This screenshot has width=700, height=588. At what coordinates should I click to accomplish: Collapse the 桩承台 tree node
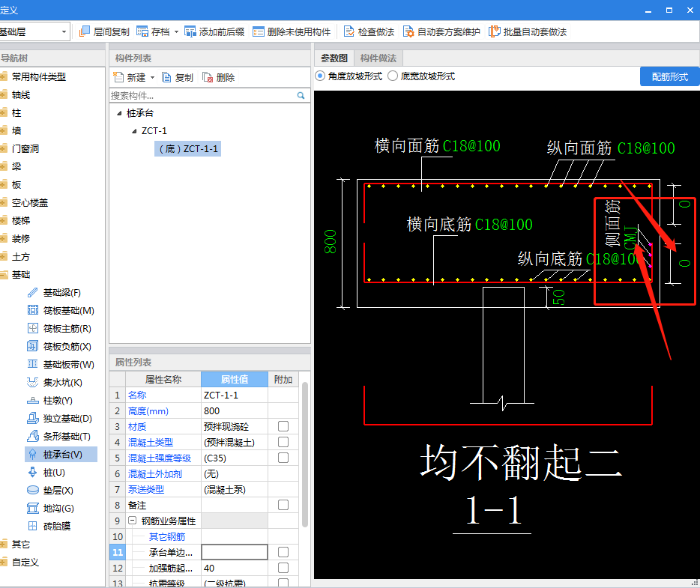point(119,113)
